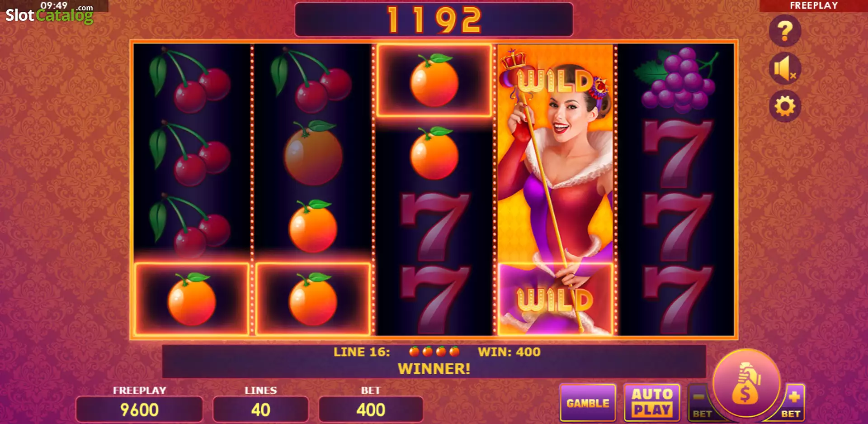Open the help question mark icon

[x=785, y=31]
